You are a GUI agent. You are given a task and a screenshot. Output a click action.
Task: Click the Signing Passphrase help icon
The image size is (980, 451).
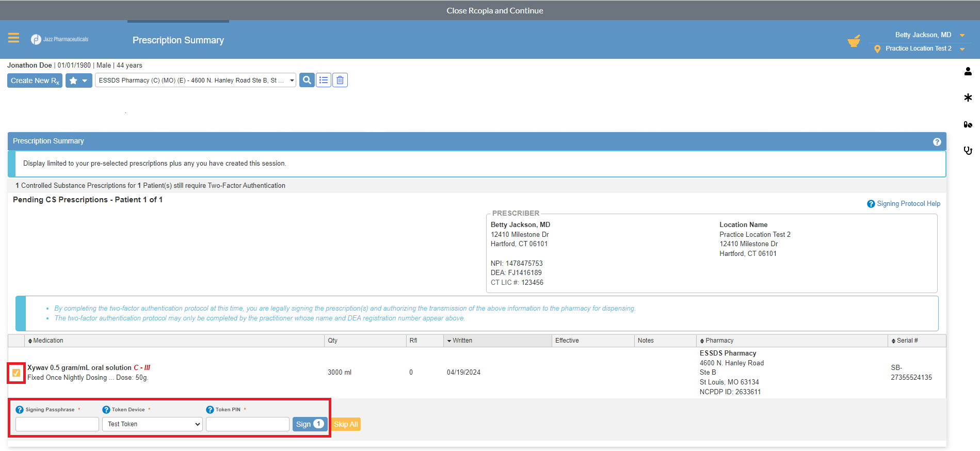click(x=20, y=410)
